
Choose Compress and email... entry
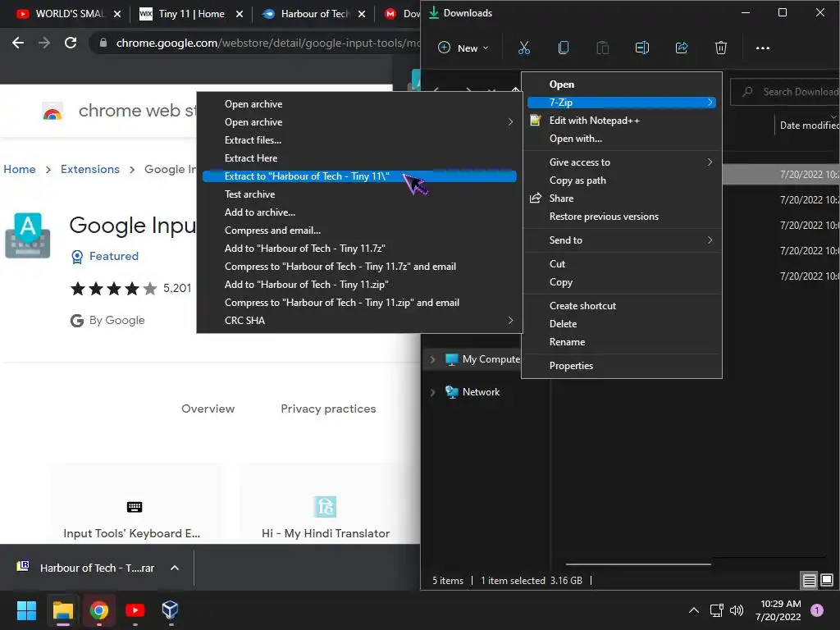coord(359,231)
